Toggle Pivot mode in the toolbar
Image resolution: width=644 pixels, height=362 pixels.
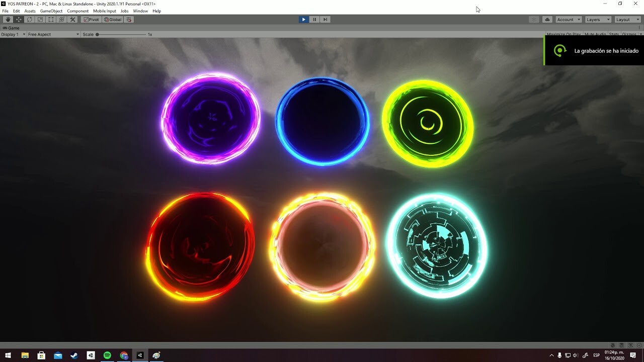point(90,19)
